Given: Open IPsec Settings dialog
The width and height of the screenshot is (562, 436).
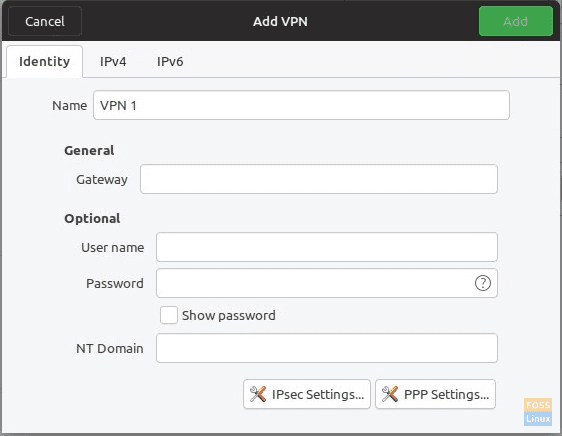Looking at the screenshot, I should 307,394.
